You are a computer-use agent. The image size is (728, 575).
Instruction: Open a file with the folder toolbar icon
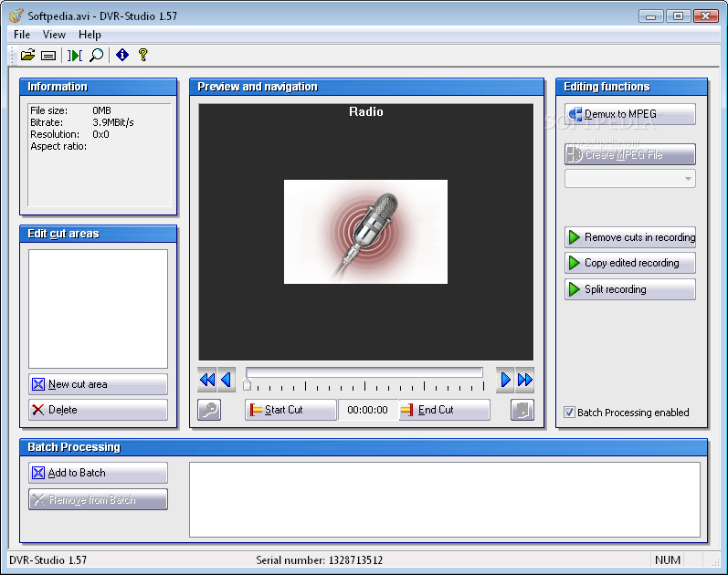click(27, 56)
